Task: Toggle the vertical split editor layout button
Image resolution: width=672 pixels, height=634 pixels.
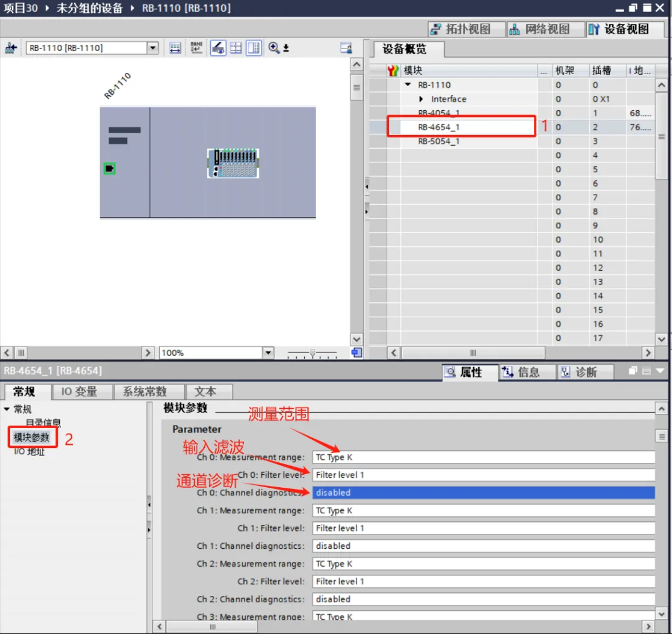Action: 254,48
